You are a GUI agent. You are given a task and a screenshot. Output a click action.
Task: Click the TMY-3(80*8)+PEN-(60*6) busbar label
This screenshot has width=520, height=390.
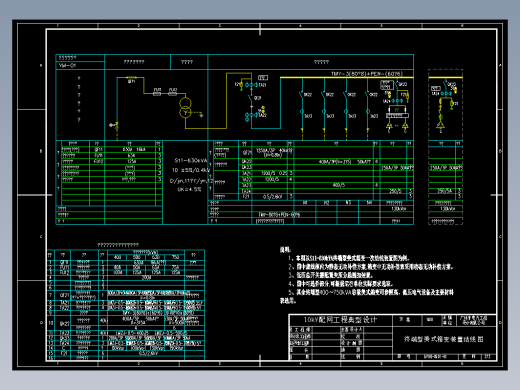(x=367, y=74)
